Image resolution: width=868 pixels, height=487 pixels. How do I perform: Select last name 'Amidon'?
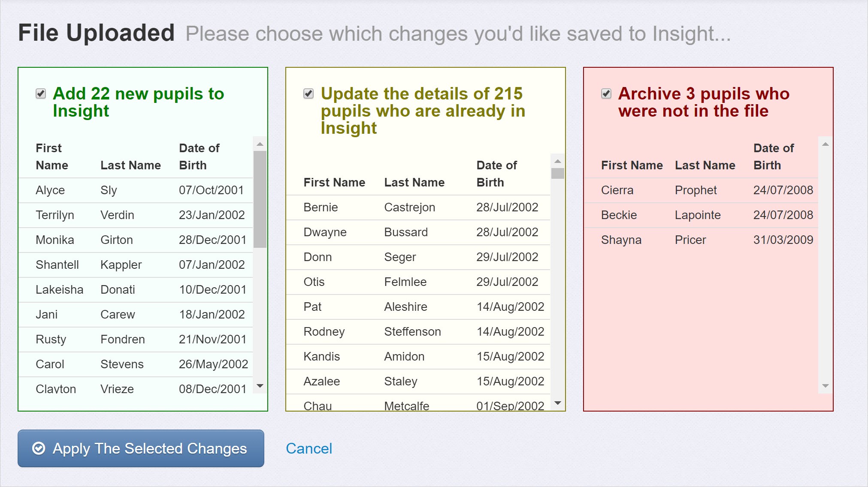[404, 356]
